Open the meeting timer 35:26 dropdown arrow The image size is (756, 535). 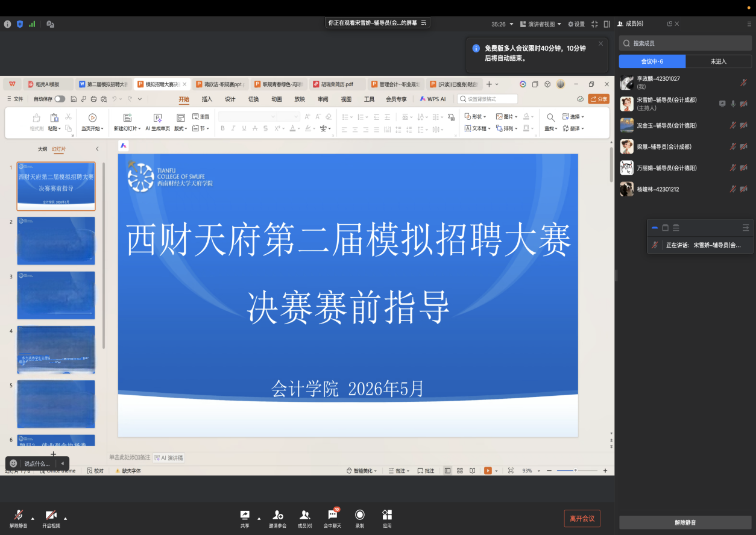click(x=511, y=24)
